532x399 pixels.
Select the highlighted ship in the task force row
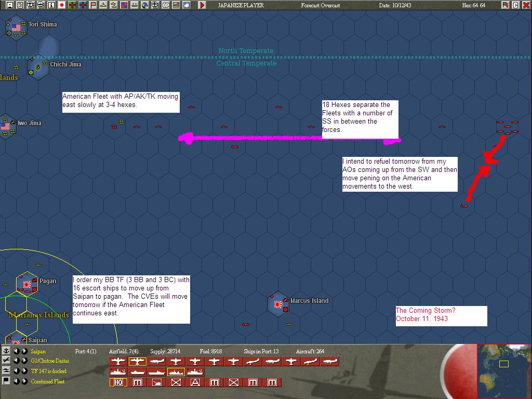pos(176,372)
